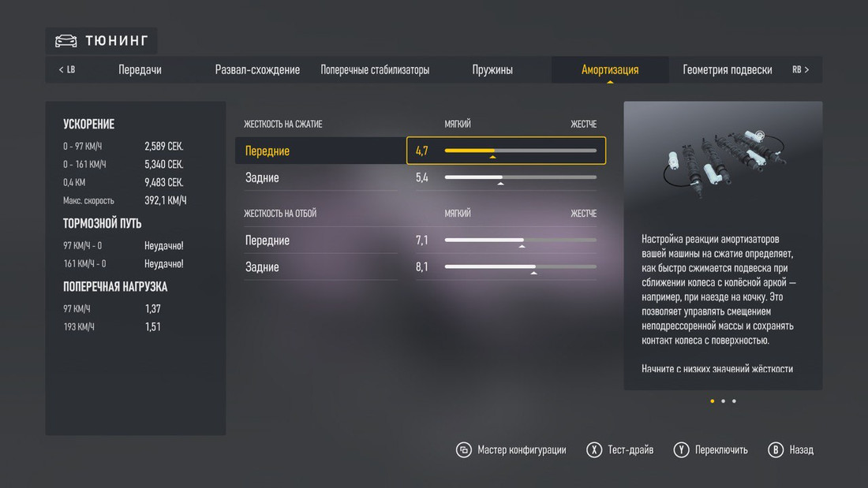Click the ЖЕСТКОСТЬ НА ОТБОЙ header
Image resolution: width=868 pixels, height=488 pixels.
click(280, 213)
